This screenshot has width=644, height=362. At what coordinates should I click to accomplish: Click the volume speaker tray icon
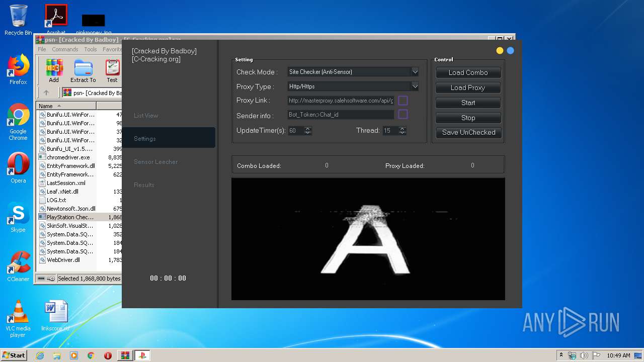(584, 355)
